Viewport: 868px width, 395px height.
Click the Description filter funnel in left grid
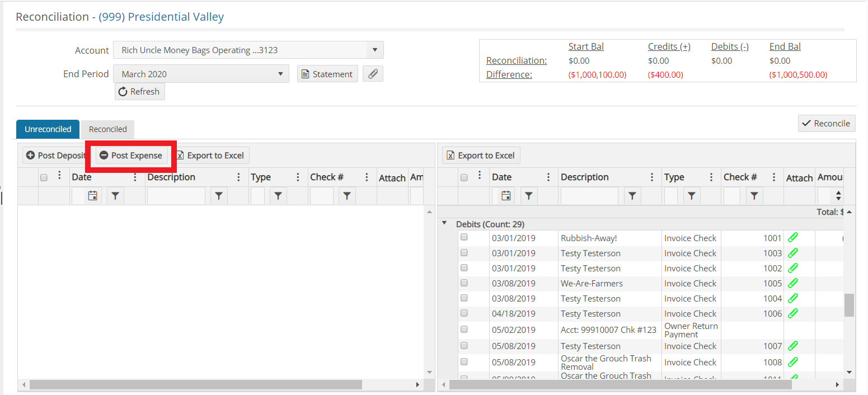coord(219,196)
